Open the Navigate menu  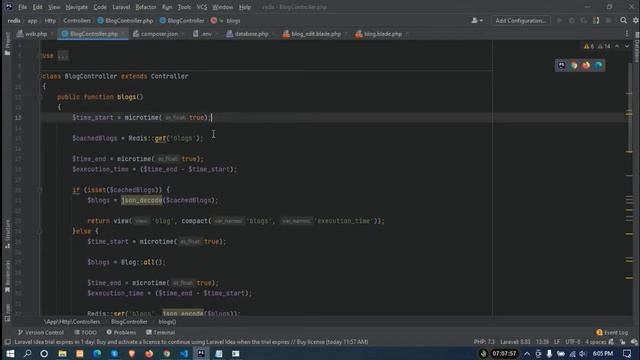coord(76,7)
